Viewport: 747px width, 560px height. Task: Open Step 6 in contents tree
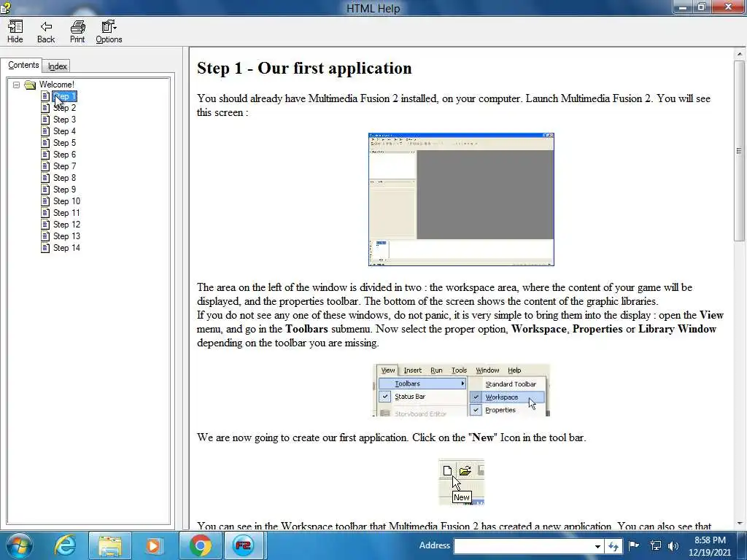[x=64, y=155]
